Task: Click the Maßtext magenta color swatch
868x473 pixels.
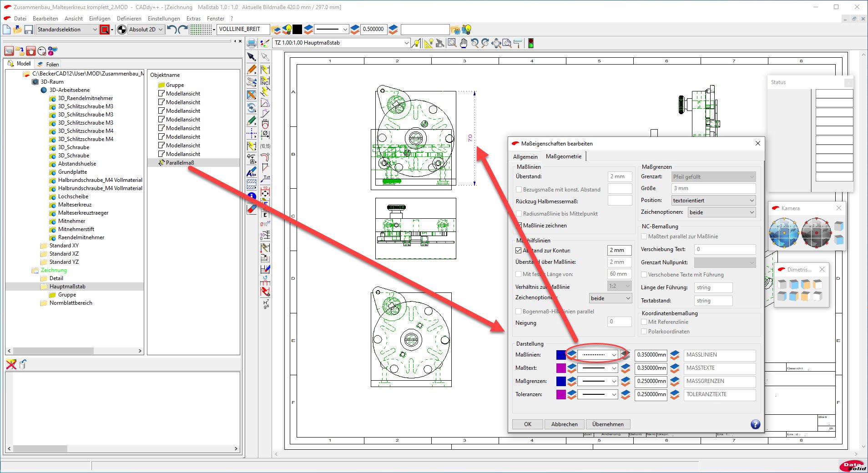Action: (561, 368)
